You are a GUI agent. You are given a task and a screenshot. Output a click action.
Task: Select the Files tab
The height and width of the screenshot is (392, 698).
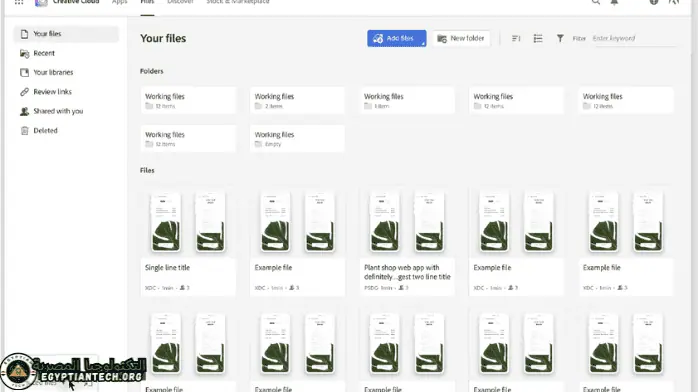(147, 2)
